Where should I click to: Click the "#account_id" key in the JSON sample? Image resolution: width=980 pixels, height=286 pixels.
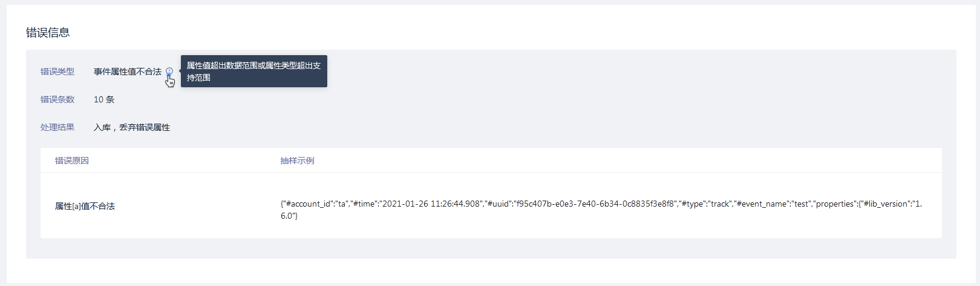point(309,204)
